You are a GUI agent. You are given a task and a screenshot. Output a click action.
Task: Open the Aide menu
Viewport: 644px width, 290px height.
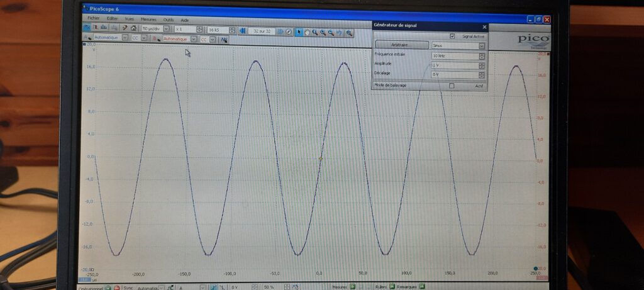185,20
